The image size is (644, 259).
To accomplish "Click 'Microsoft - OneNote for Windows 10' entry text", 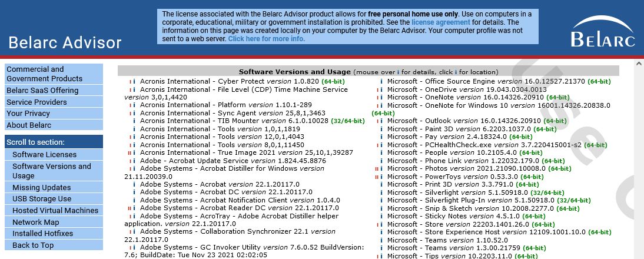I will point(499,105).
